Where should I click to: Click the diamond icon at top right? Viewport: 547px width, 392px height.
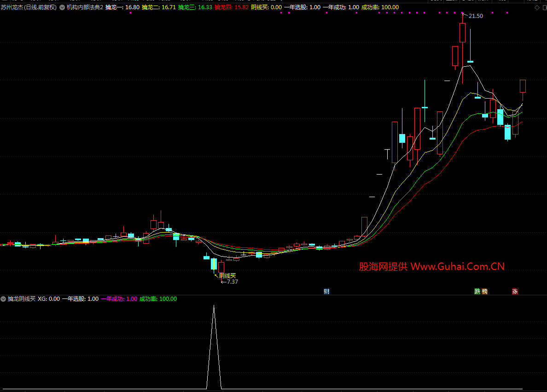click(537, 7)
